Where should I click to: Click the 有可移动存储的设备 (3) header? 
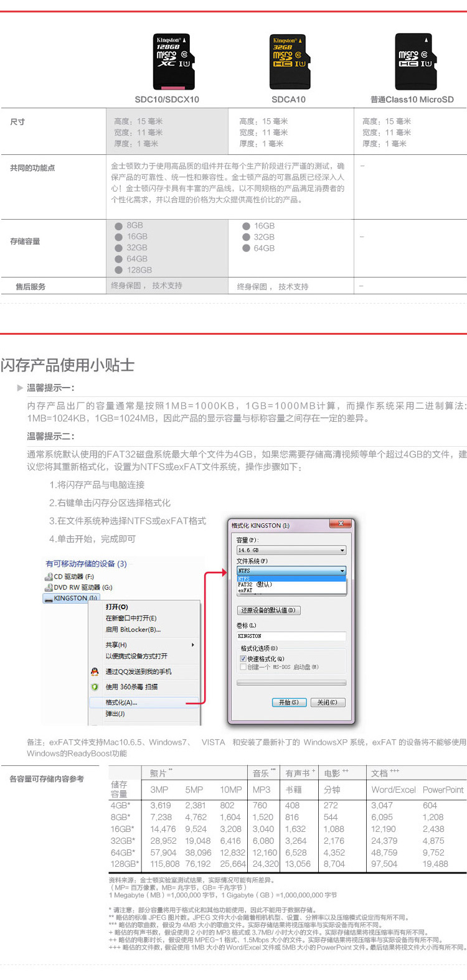pos(86,564)
